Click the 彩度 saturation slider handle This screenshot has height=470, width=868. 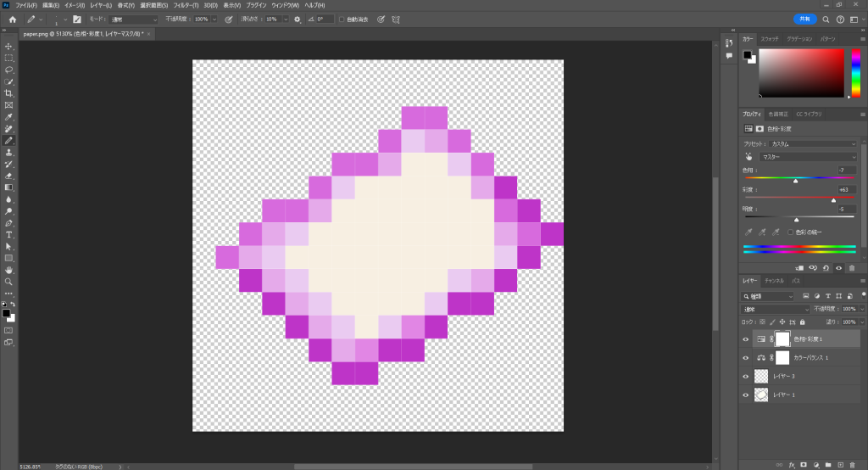click(834, 200)
